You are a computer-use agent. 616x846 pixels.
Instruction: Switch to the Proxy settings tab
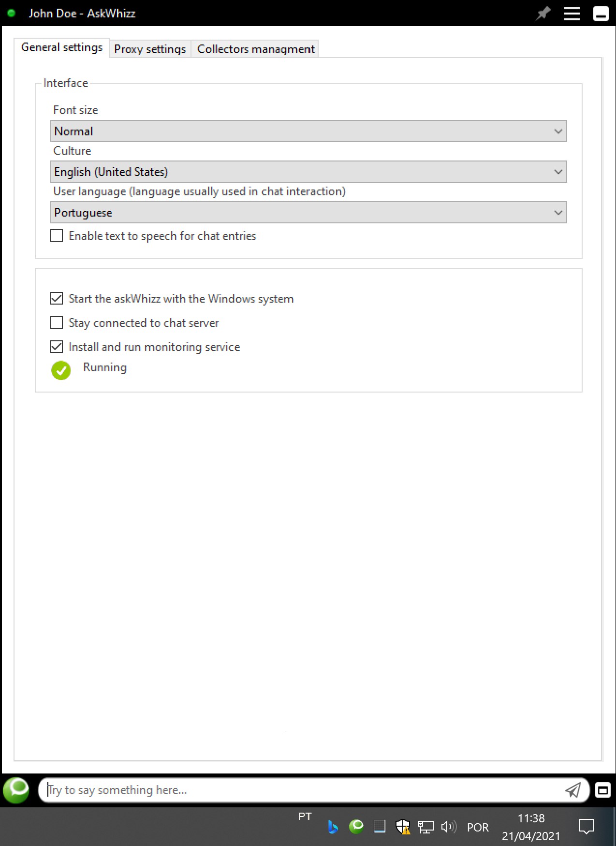(150, 49)
